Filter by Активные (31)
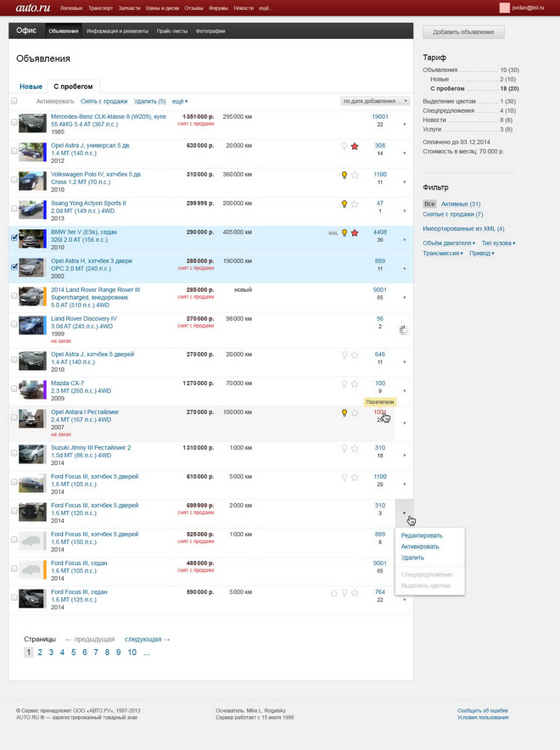This screenshot has height=750, width=560. click(461, 204)
